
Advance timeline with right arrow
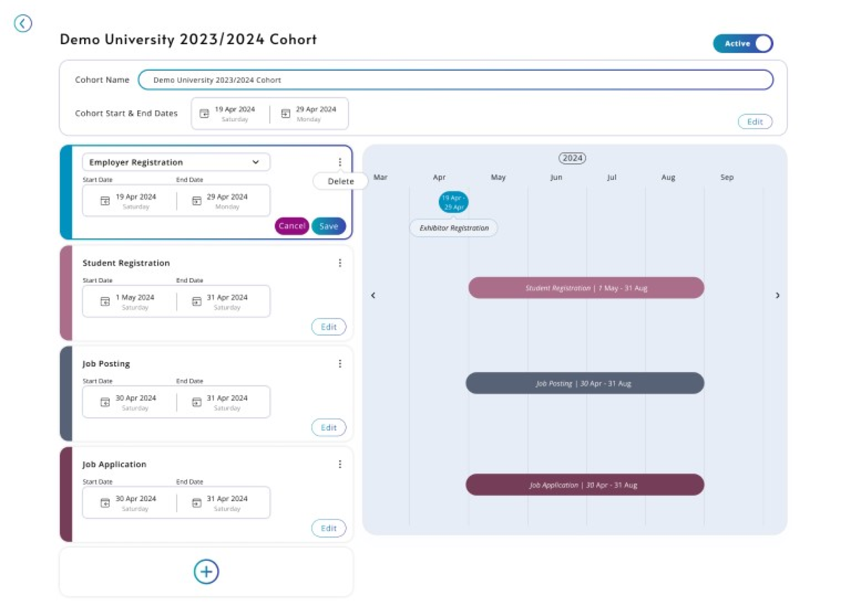tap(778, 295)
